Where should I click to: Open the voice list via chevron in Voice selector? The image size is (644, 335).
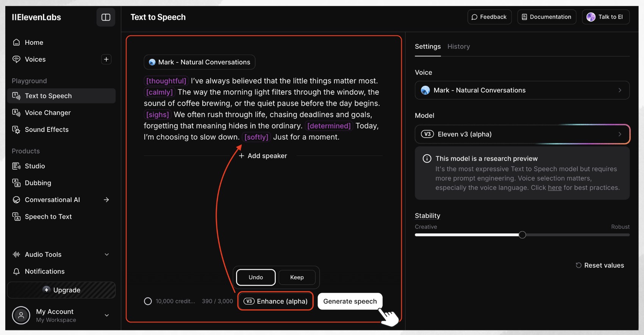(620, 90)
